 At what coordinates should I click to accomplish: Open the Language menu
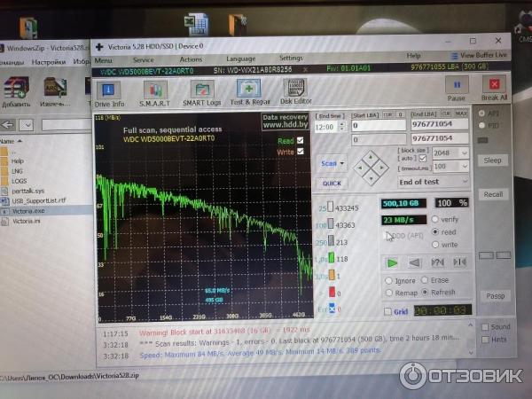tap(240, 59)
